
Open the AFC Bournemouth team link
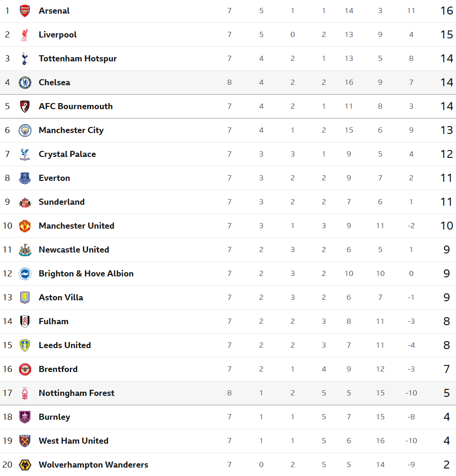[75, 106]
